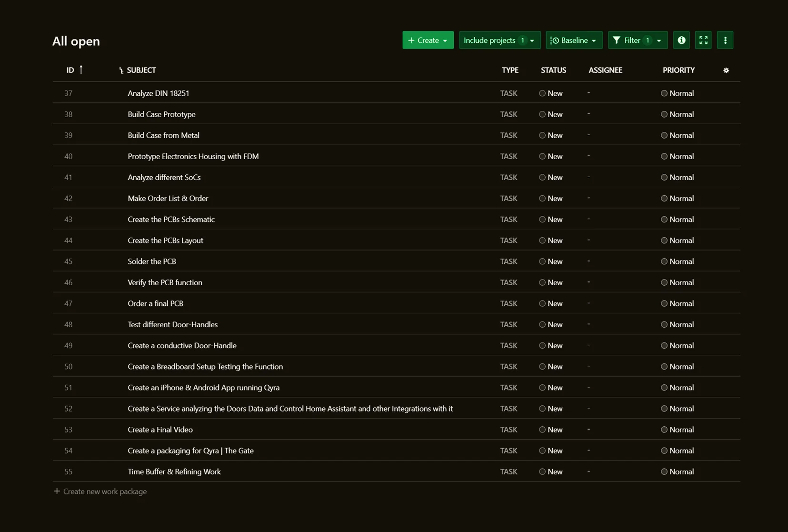Select Create a packaging for Qyra subject

tap(190, 451)
